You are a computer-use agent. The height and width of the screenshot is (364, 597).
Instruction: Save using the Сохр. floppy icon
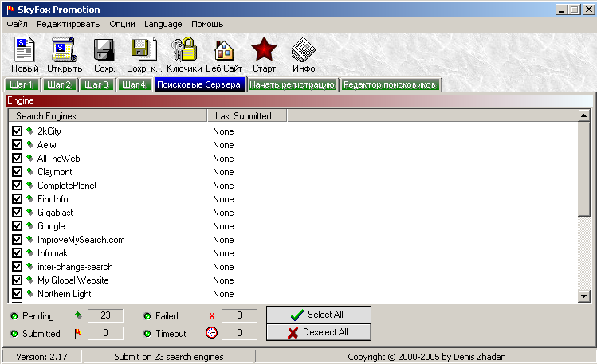pyautogui.click(x=104, y=50)
